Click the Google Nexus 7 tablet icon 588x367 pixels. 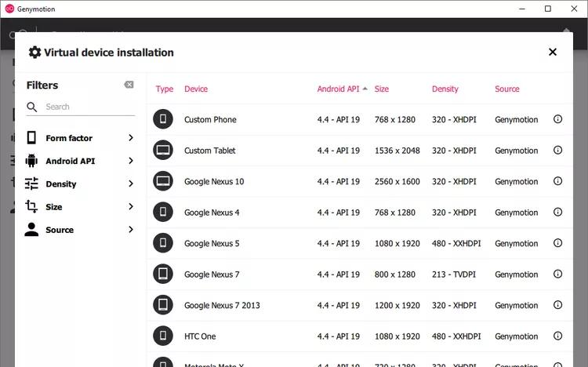[163, 274]
